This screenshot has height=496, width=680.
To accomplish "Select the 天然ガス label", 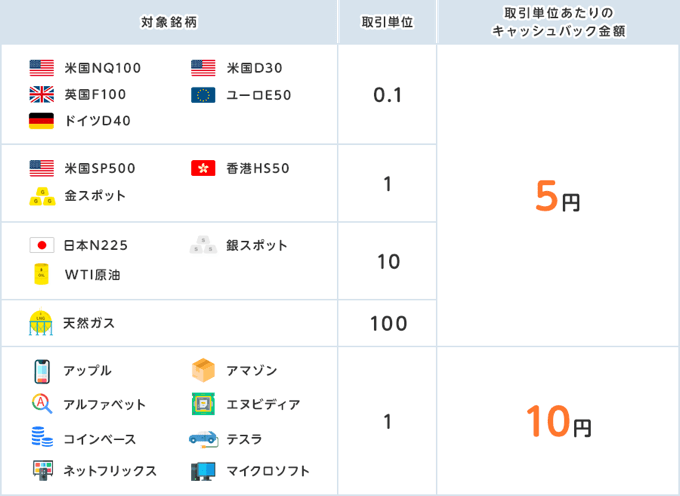I will pos(89,323).
